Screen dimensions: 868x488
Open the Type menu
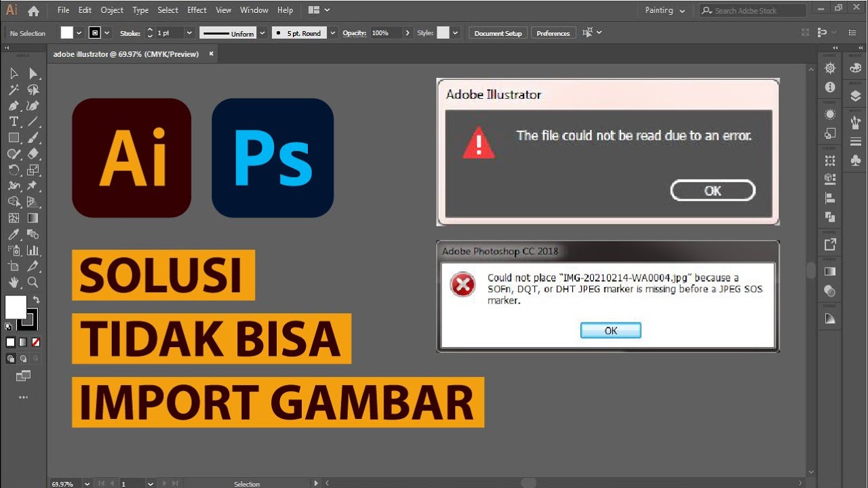point(140,10)
